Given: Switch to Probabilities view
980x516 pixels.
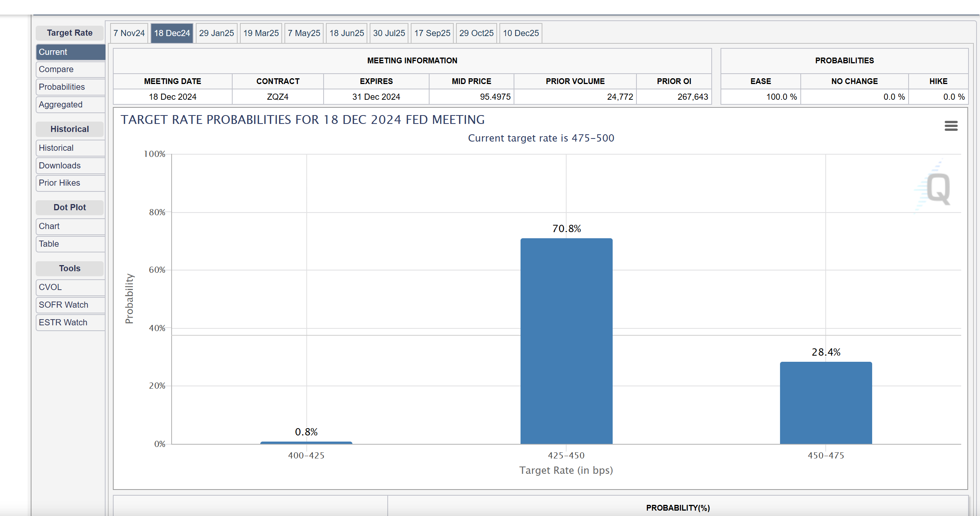Looking at the screenshot, I should (x=61, y=87).
